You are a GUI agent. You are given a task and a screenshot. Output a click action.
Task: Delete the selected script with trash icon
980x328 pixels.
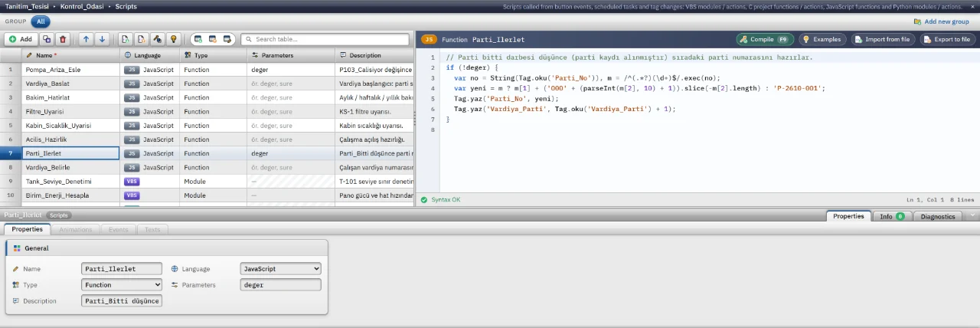point(63,38)
